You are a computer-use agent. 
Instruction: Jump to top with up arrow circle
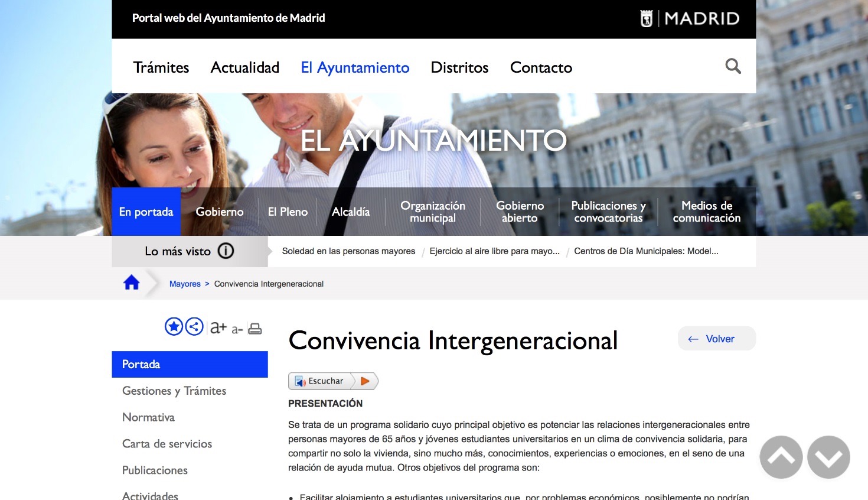(781, 457)
